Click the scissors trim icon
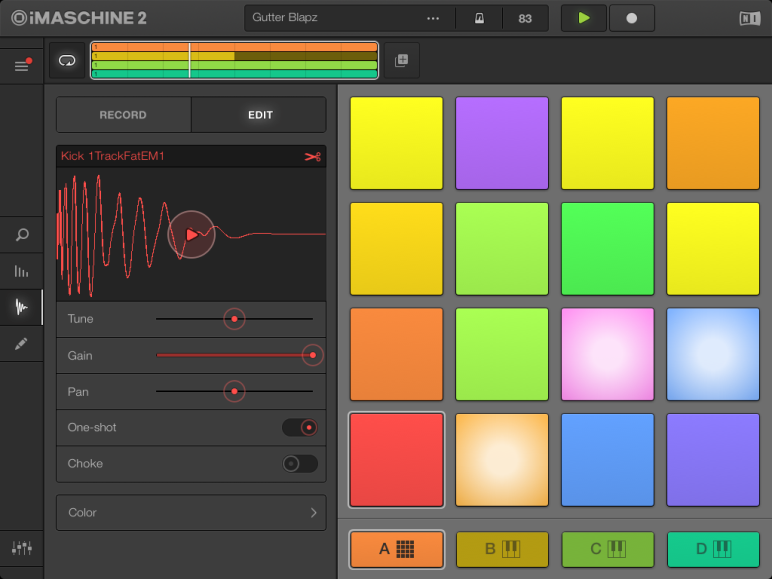 tap(313, 157)
